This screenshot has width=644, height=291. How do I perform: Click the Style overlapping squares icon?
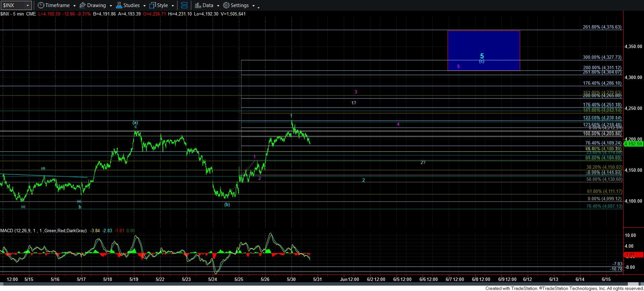[152, 5]
